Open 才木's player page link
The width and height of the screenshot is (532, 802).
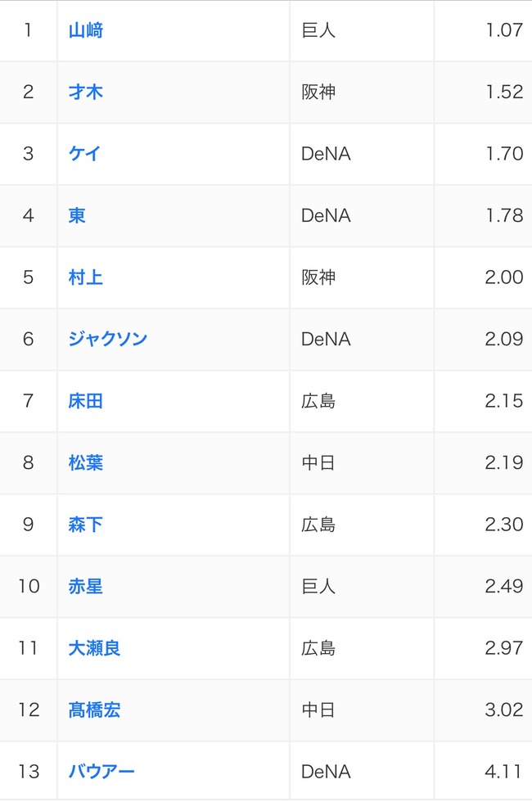coord(87,92)
